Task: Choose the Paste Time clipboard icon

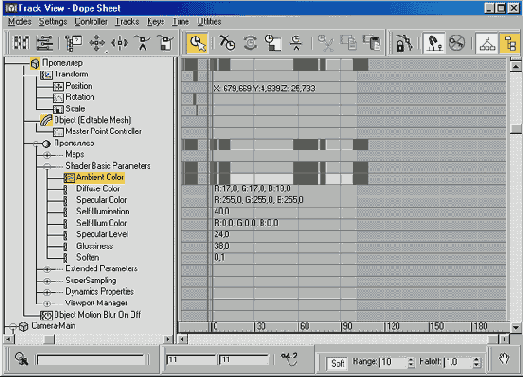Action: click(372, 43)
